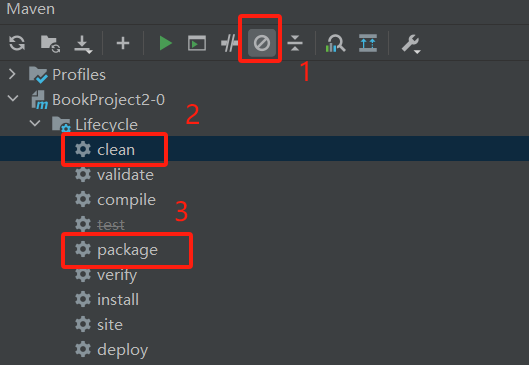This screenshot has width=529, height=365.
Task: Reload all Maven projects icon
Action: [17, 43]
